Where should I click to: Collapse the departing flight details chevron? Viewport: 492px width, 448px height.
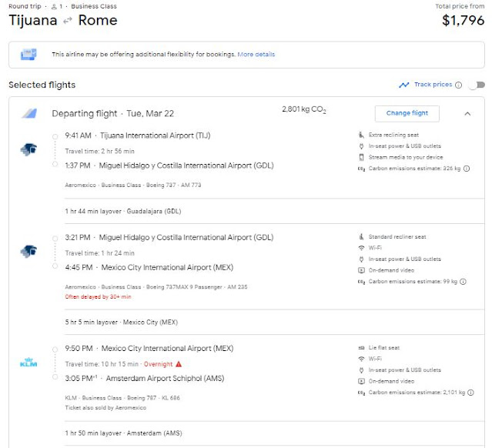point(467,114)
